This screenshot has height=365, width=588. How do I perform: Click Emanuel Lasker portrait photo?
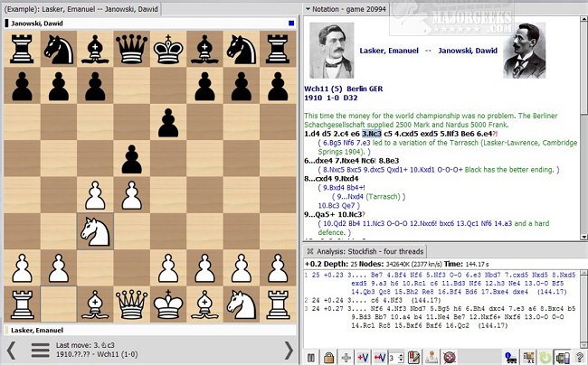click(x=331, y=51)
